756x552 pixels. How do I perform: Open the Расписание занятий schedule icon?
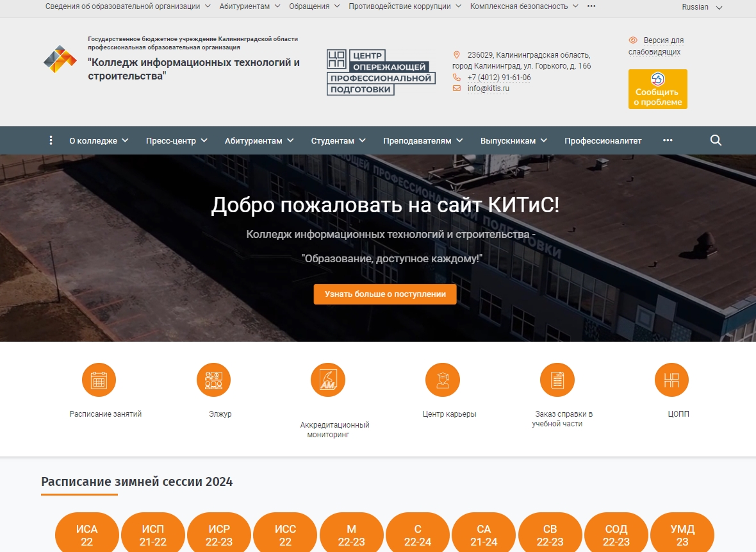(98, 380)
